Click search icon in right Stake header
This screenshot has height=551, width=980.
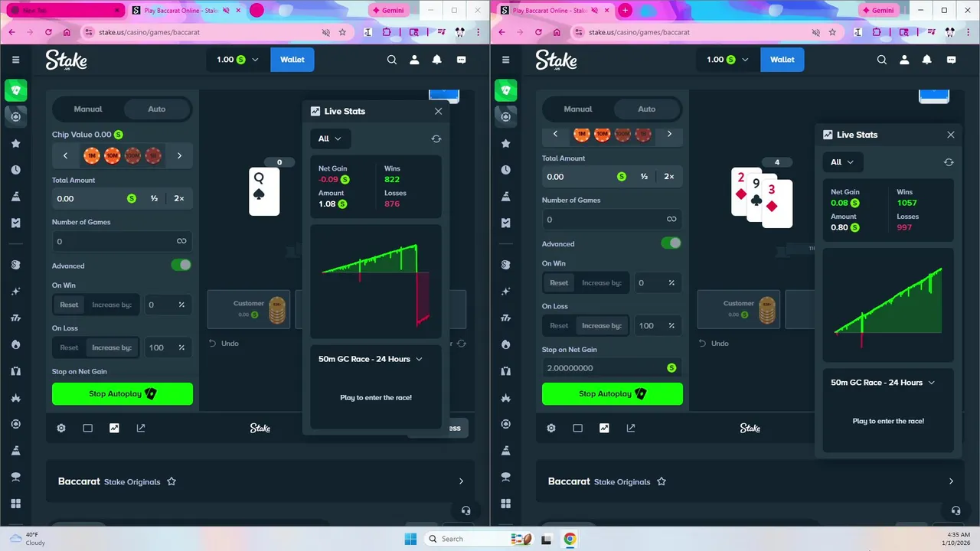point(881,60)
